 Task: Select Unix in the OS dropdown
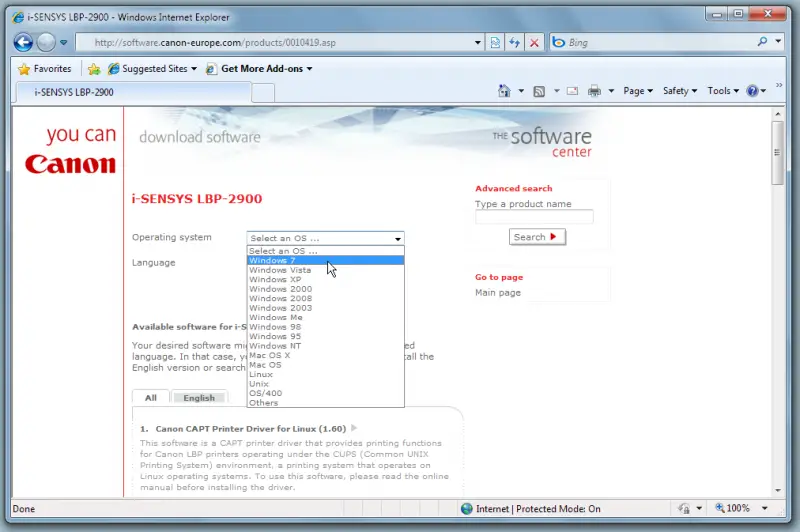326,384
